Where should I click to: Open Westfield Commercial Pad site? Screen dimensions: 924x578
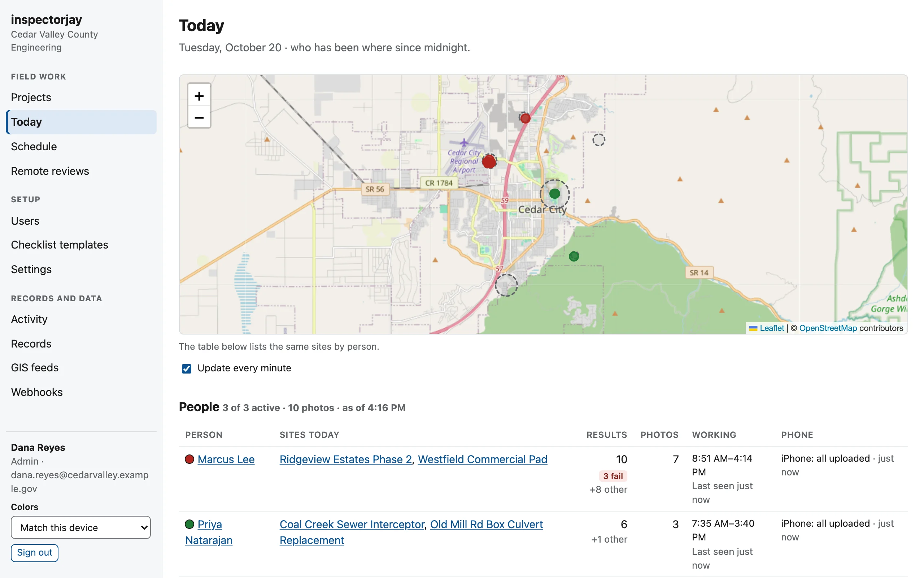coord(482,459)
